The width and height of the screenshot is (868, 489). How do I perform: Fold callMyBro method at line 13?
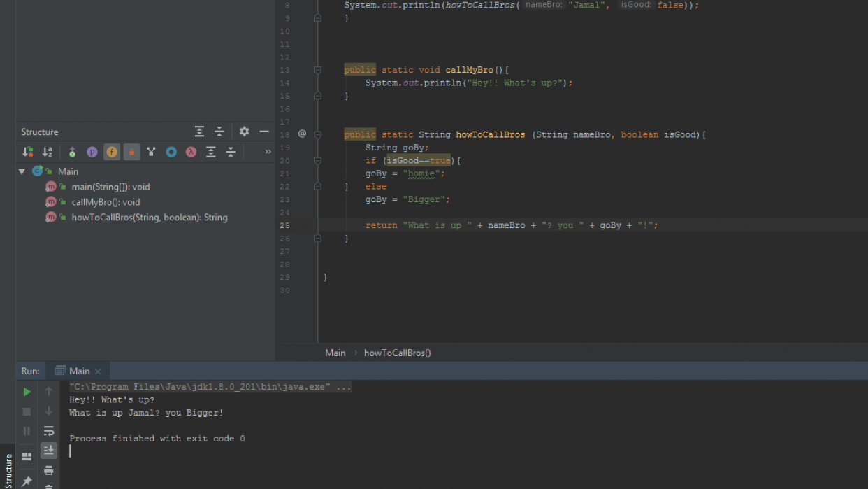tap(317, 70)
